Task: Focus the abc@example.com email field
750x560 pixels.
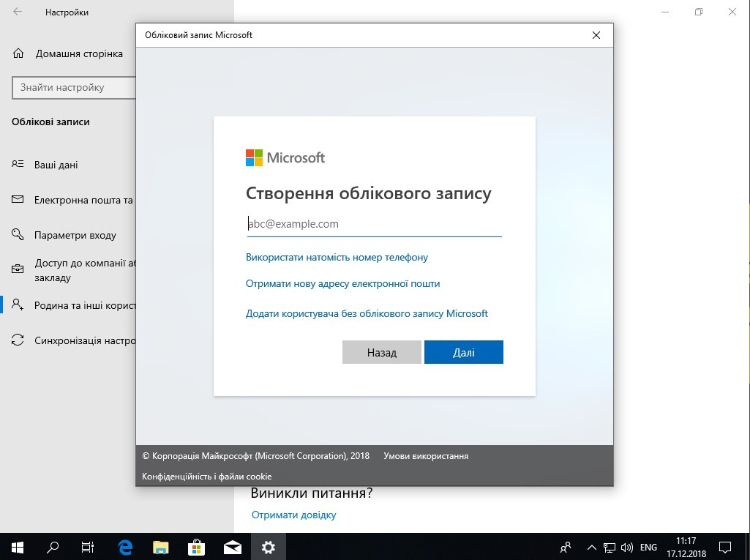Action: [374, 224]
